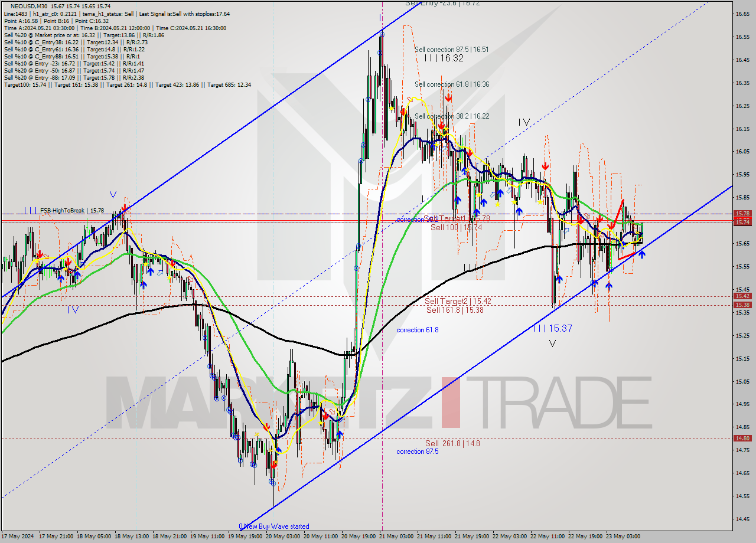The height and width of the screenshot is (543, 756).
Task: Click the 'Sell correction 61.8 | 16.36' label
Action: click(x=452, y=84)
